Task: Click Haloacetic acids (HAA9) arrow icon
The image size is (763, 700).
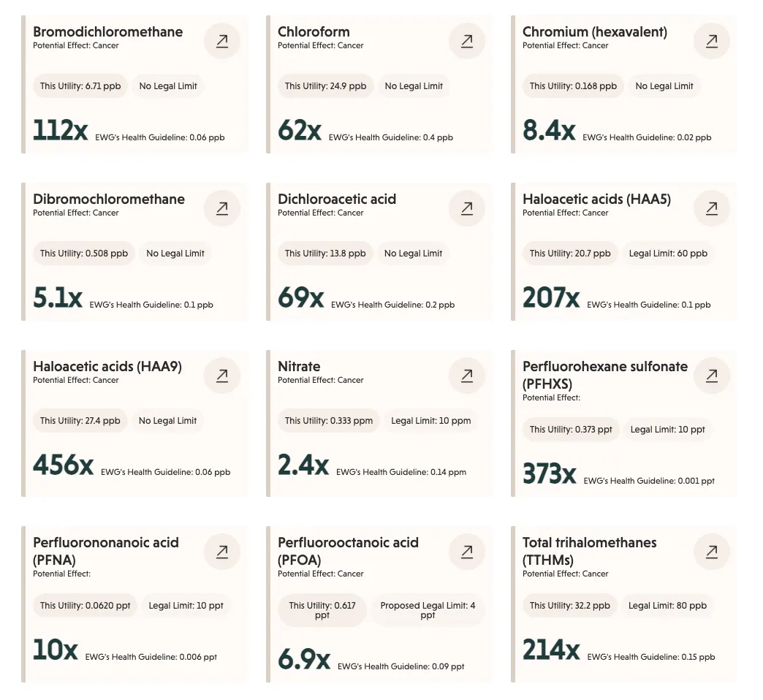Action: (222, 376)
